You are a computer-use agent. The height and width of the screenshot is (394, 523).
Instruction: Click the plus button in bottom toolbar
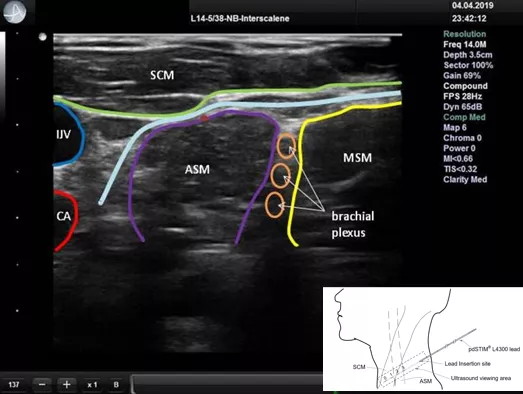point(67,385)
